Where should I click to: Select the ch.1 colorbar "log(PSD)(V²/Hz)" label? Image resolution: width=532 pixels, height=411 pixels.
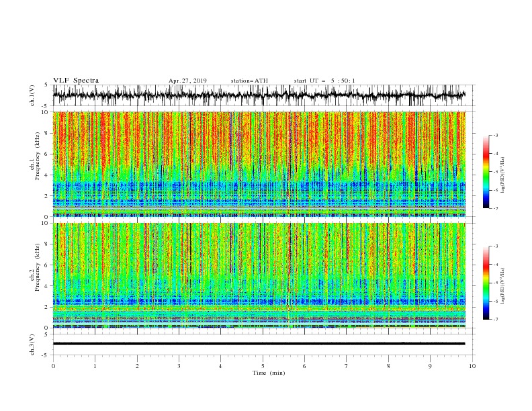[503, 175]
